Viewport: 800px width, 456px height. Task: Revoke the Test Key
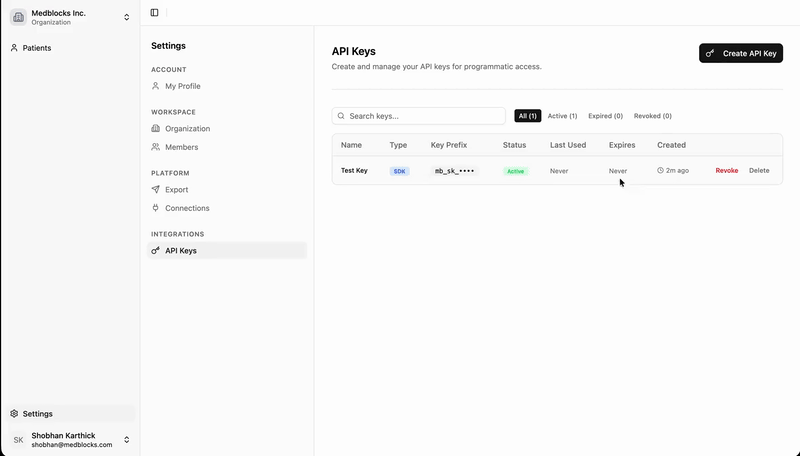[727, 170]
